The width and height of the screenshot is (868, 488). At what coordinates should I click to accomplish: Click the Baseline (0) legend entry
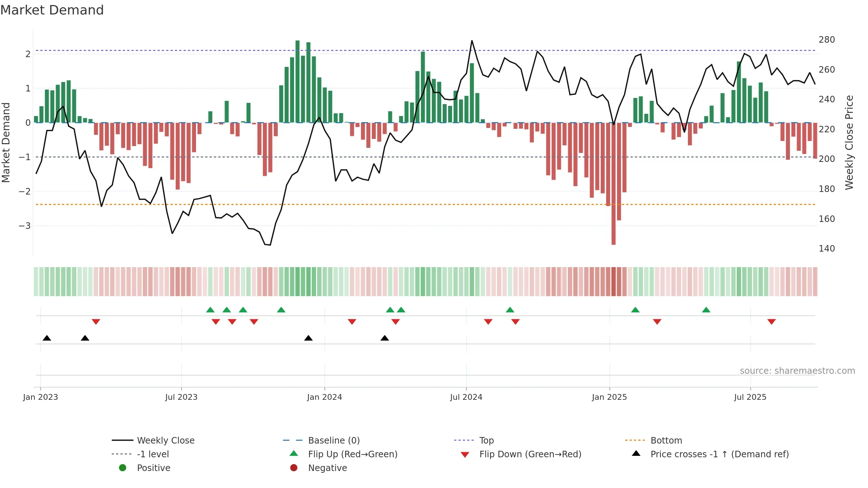[x=321, y=440]
